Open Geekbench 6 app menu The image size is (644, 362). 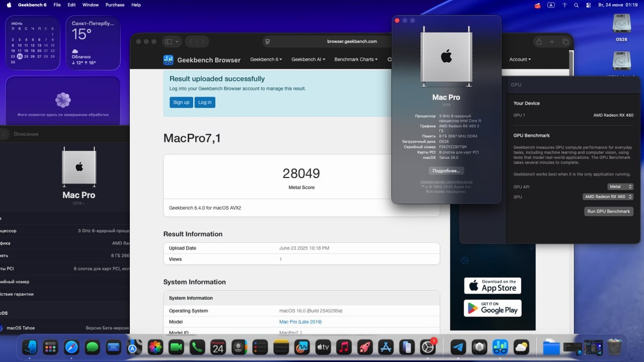coord(32,5)
